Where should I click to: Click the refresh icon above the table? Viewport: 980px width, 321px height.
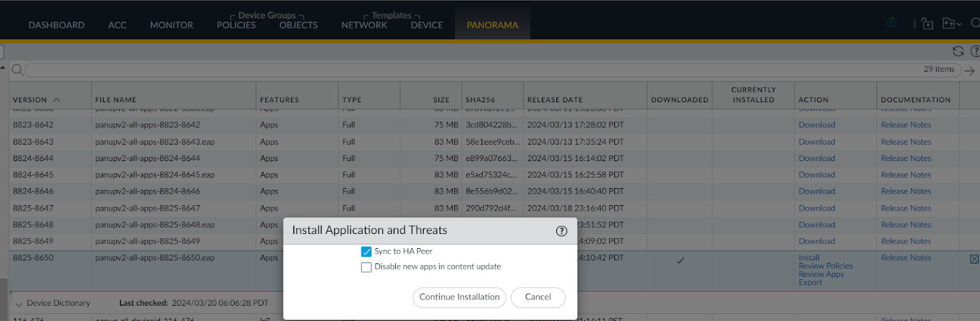[x=958, y=51]
